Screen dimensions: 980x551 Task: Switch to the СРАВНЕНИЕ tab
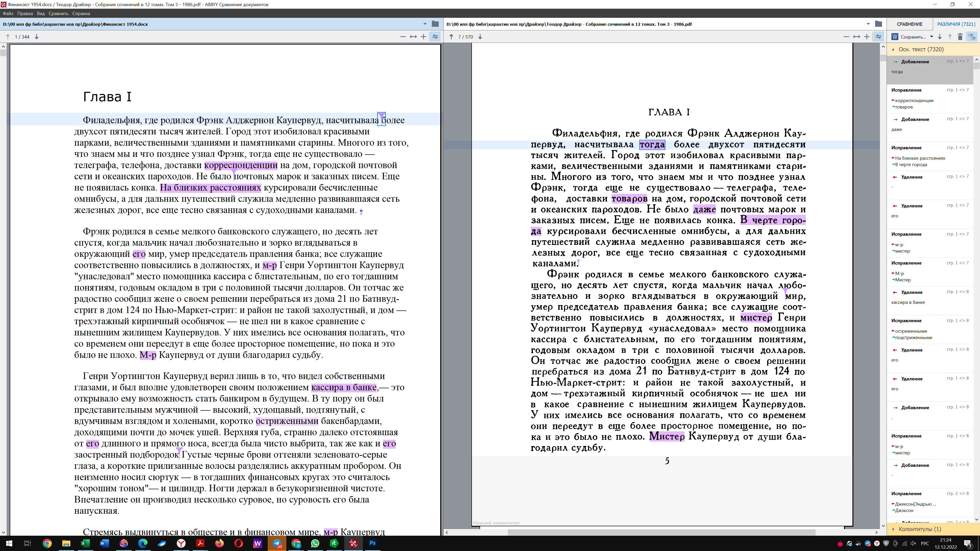click(x=909, y=24)
